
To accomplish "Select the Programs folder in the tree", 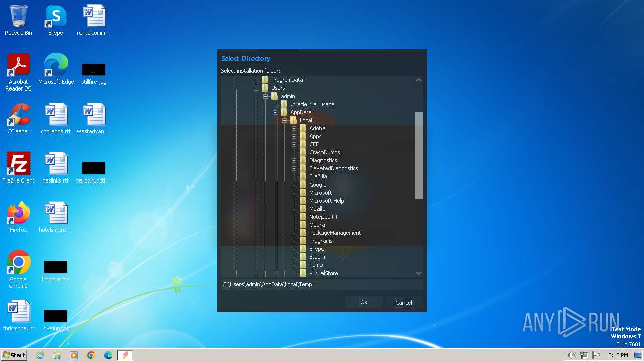I will [x=320, y=241].
